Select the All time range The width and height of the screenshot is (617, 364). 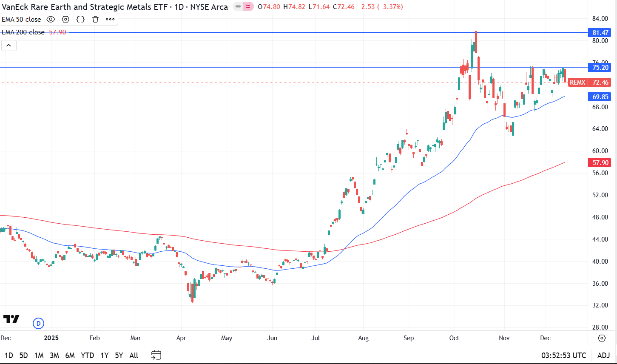(134, 355)
